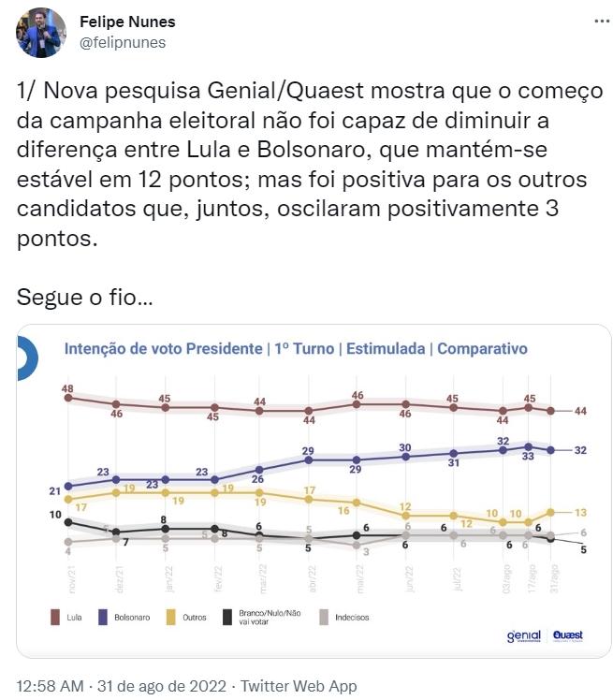Open the Twitter Web App source link
This screenshot has width=613, height=700.
pos(299,686)
